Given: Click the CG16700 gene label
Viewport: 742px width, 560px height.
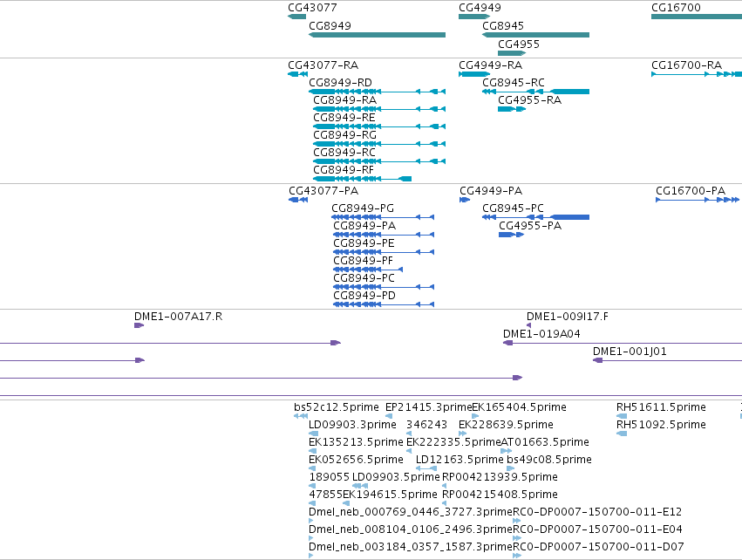Looking at the screenshot, I should (676, 8).
